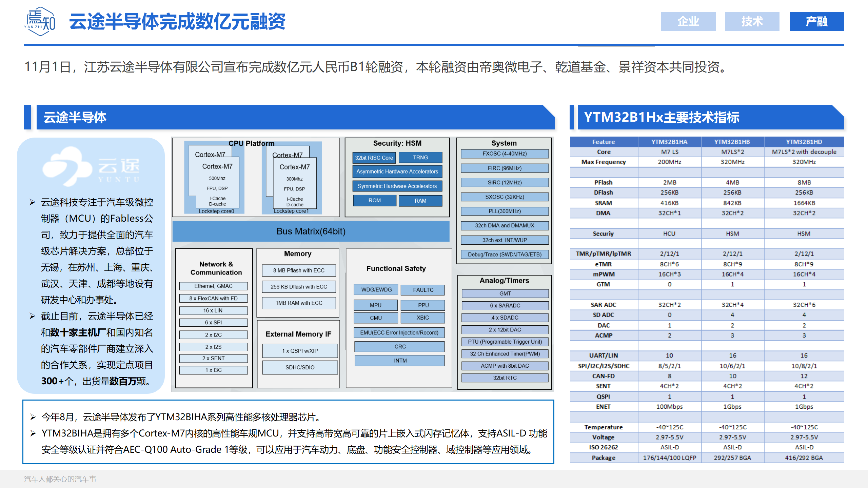The width and height of the screenshot is (868, 488).
Task: Click 1 x I3C entry
Action: point(214,370)
